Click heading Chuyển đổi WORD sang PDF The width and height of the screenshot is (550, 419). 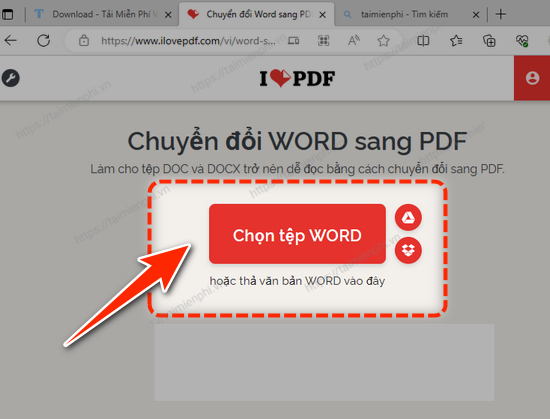[x=297, y=141]
